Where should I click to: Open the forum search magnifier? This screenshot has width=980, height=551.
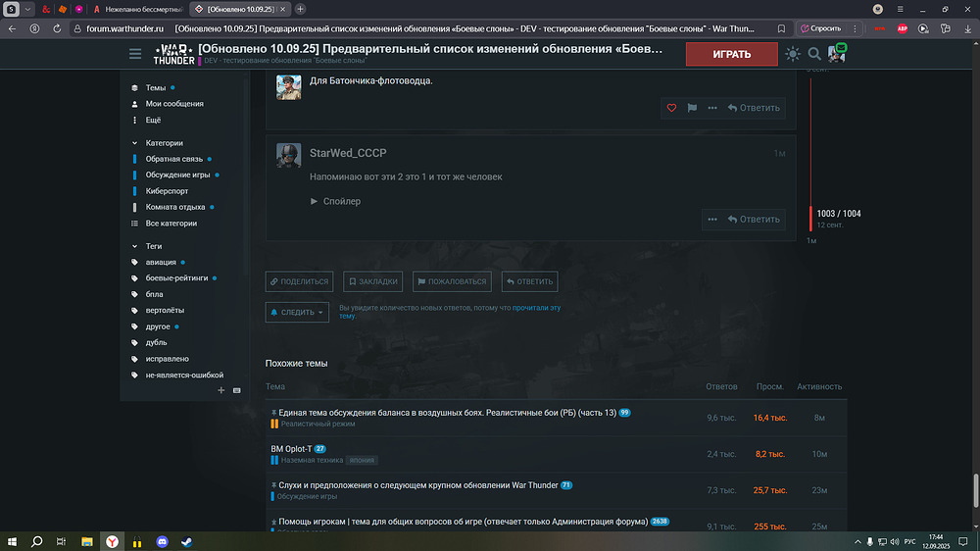pyautogui.click(x=813, y=54)
